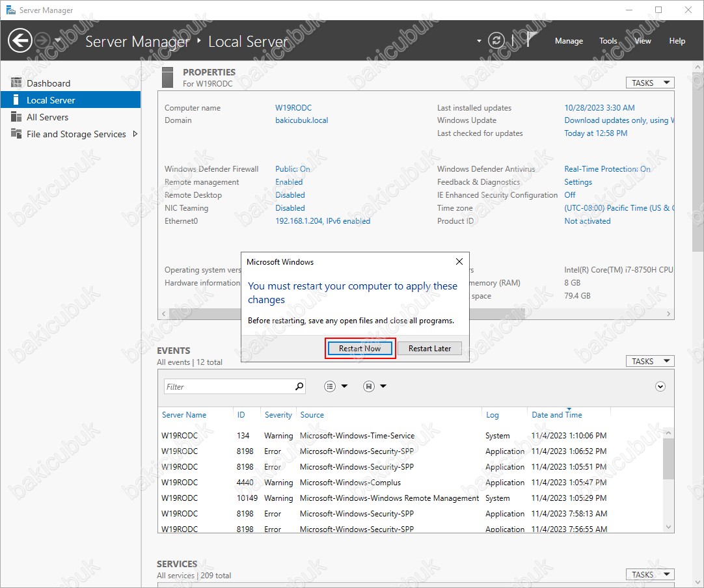Open dropdown next to save query icon
The height and width of the screenshot is (588, 704).
[x=383, y=386]
